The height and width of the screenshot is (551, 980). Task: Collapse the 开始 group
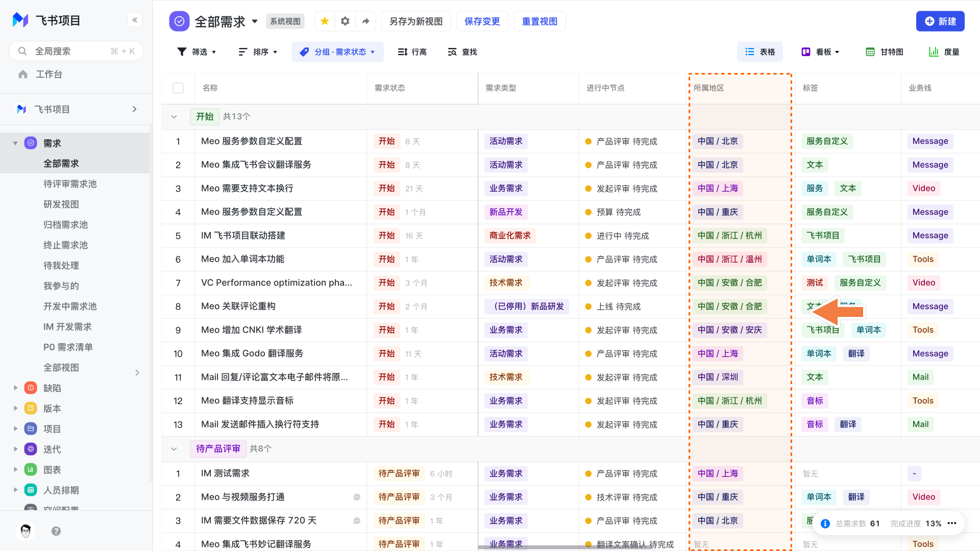click(x=174, y=117)
